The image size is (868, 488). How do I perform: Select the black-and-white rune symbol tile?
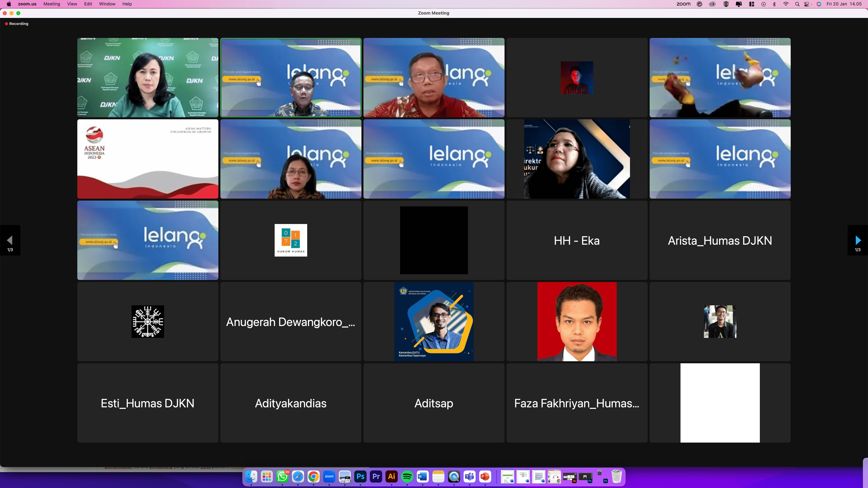(x=148, y=322)
